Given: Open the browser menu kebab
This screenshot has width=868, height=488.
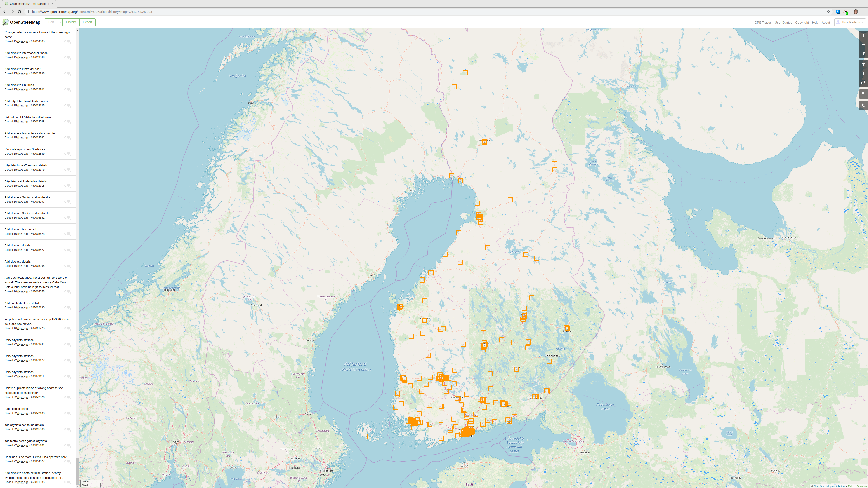Looking at the screenshot, I should [863, 12].
